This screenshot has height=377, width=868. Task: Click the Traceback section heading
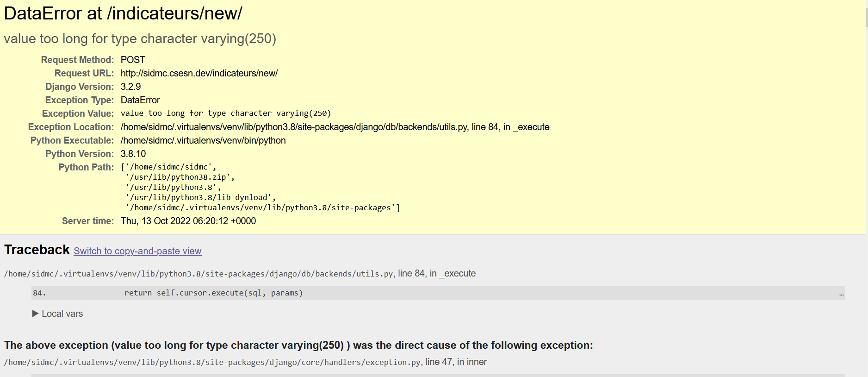pos(37,250)
